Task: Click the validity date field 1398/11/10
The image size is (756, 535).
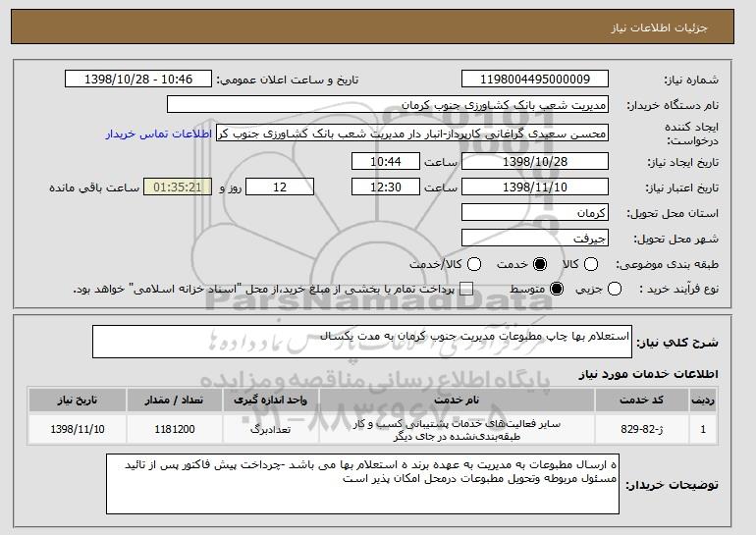Action: coord(535,187)
